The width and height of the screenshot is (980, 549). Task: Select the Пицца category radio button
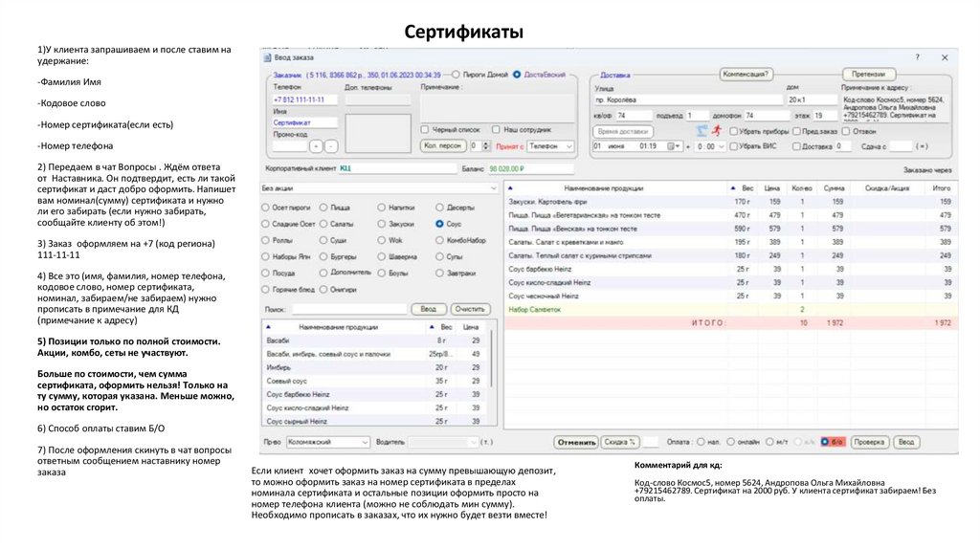click(323, 207)
